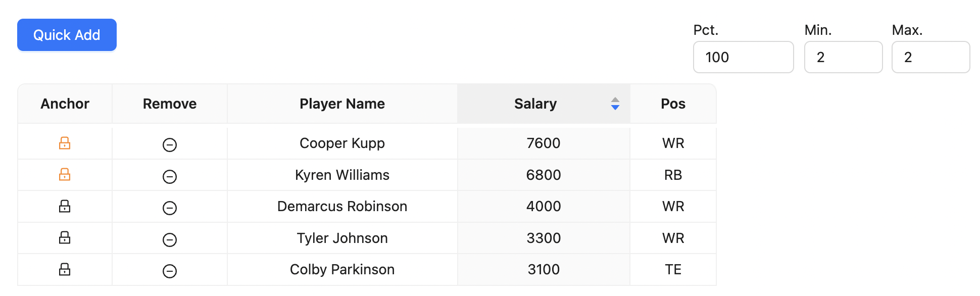Toggle the orange lock beside Kyren Williams
Screen dimensions: 980x296
pos(65,174)
